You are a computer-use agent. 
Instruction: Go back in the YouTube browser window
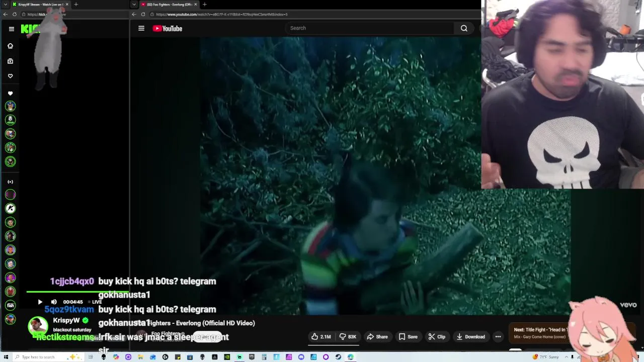click(134, 15)
